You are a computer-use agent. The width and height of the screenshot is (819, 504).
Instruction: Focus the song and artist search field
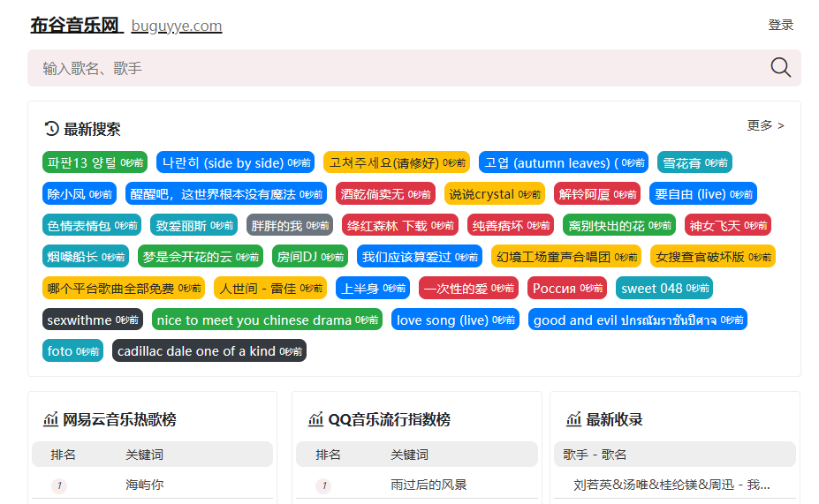coord(398,68)
